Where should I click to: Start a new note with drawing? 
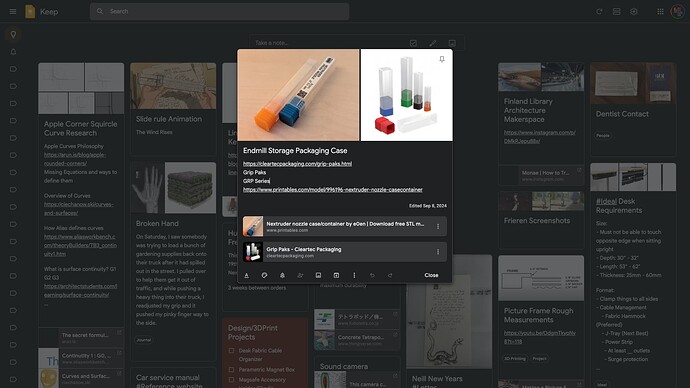tap(433, 43)
